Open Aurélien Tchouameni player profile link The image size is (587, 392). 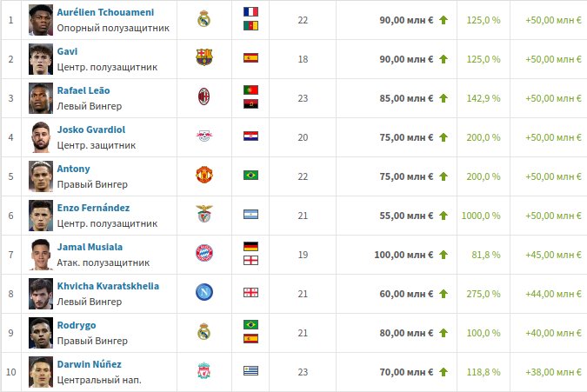(x=105, y=12)
